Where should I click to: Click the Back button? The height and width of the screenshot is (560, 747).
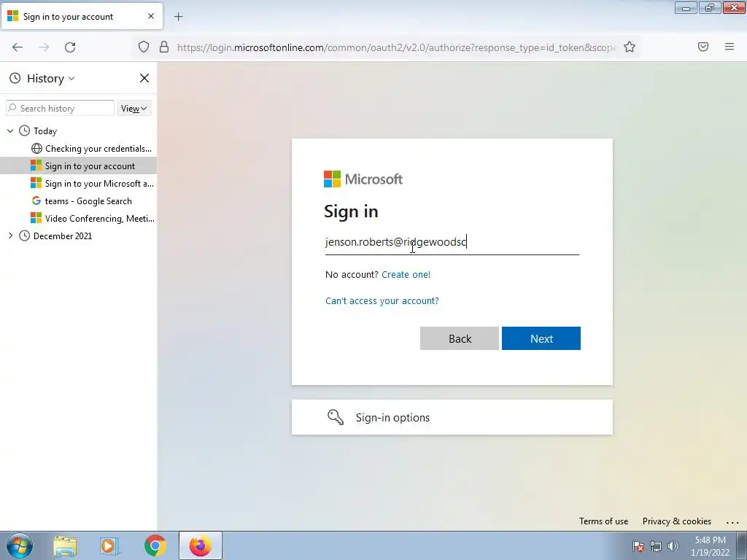460,338
